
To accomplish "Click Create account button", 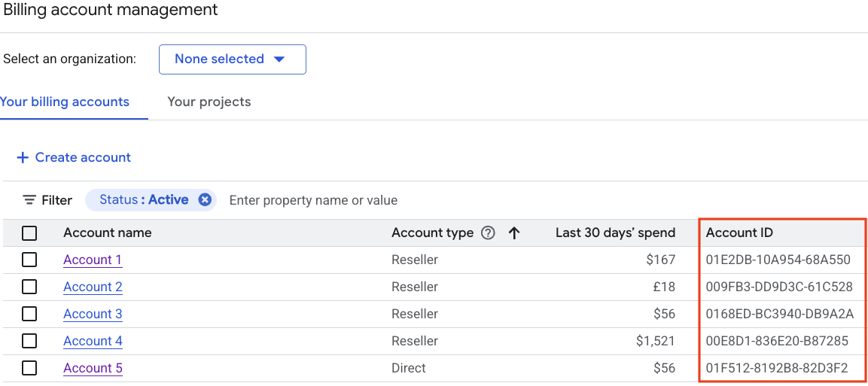I will tap(82, 158).
